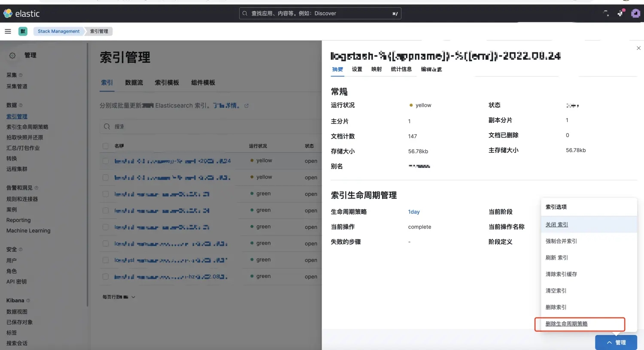This screenshot has height=350, width=644.
Task: Choose 清空索引 from index options
Action: pos(589,291)
